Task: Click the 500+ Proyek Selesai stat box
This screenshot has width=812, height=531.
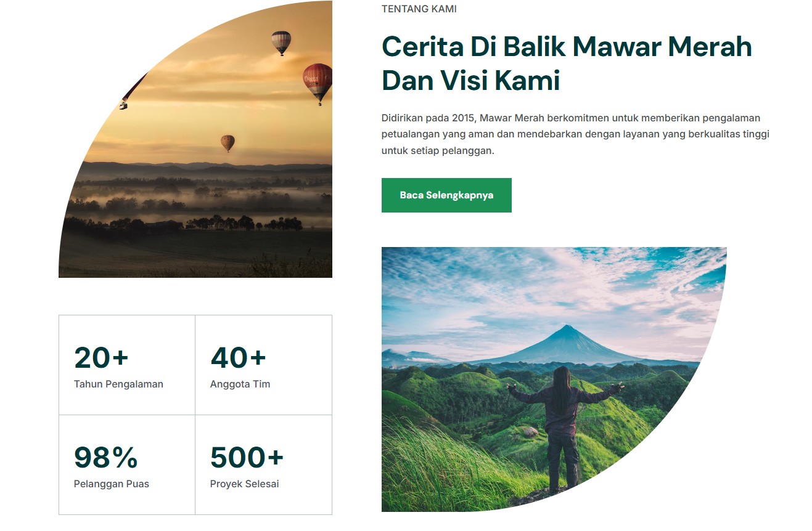Action: pyautogui.click(x=264, y=464)
